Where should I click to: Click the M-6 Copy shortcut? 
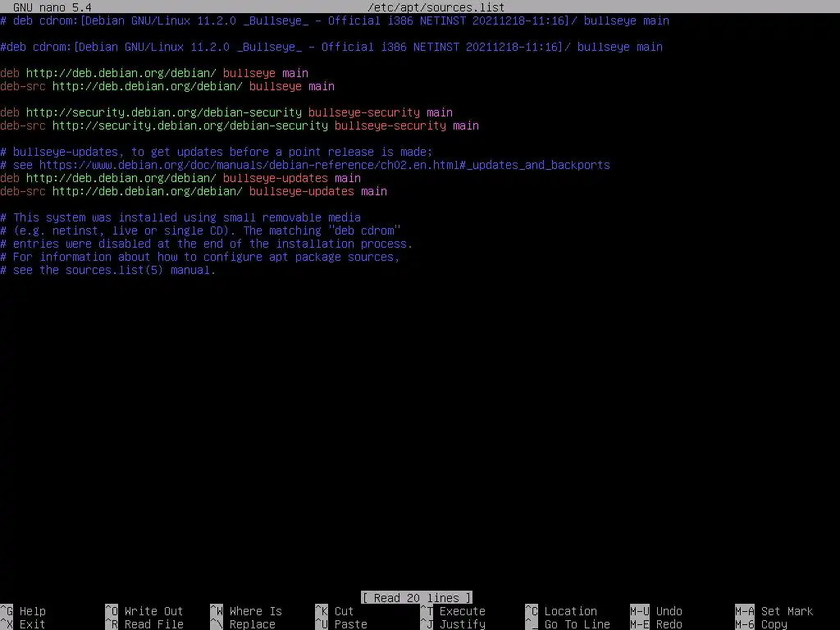761,624
